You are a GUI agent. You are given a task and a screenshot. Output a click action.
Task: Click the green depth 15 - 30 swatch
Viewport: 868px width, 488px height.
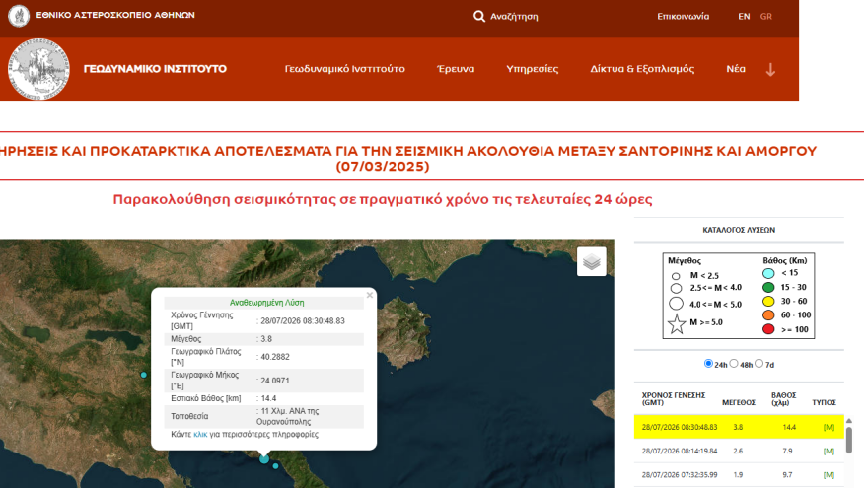[768, 287]
